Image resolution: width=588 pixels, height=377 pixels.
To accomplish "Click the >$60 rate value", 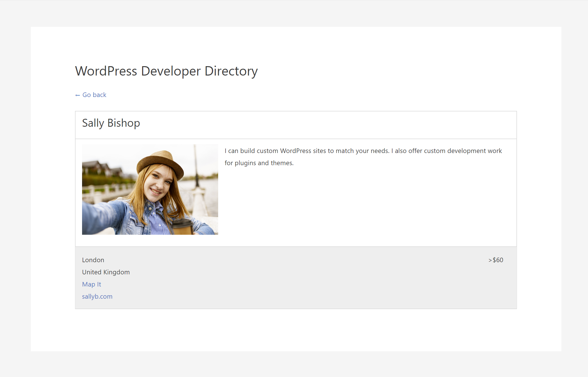I will (x=496, y=260).
